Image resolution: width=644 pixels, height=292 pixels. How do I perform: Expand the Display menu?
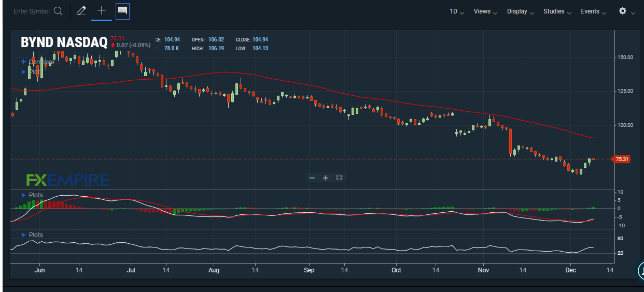[521, 11]
